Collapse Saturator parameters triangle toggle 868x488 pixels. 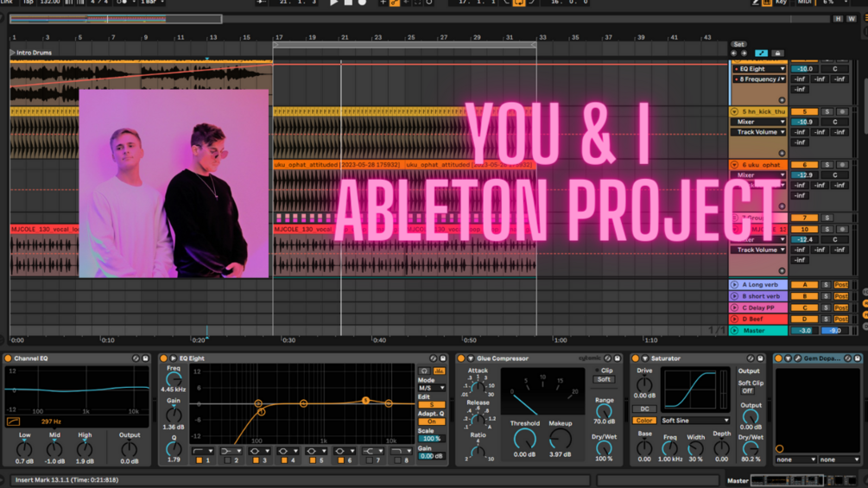tap(645, 358)
